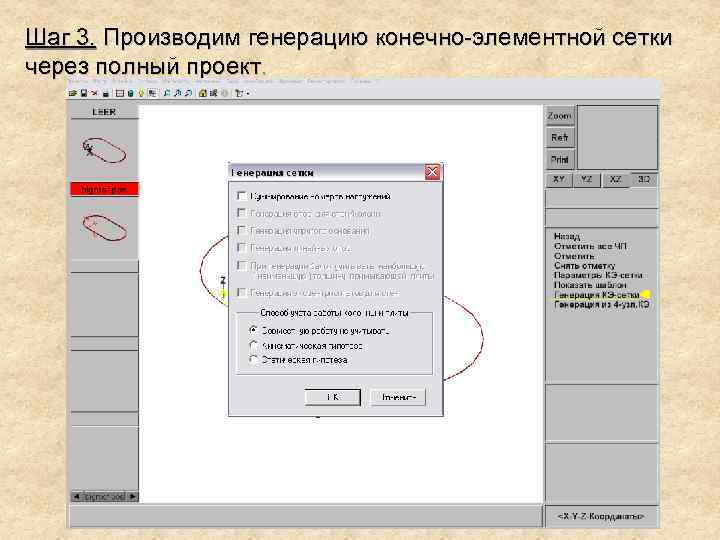Image resolution: width=720 pixels, height=540 pixels.
Task: Select 'Назад' in right menu
Action: [567, 236]
